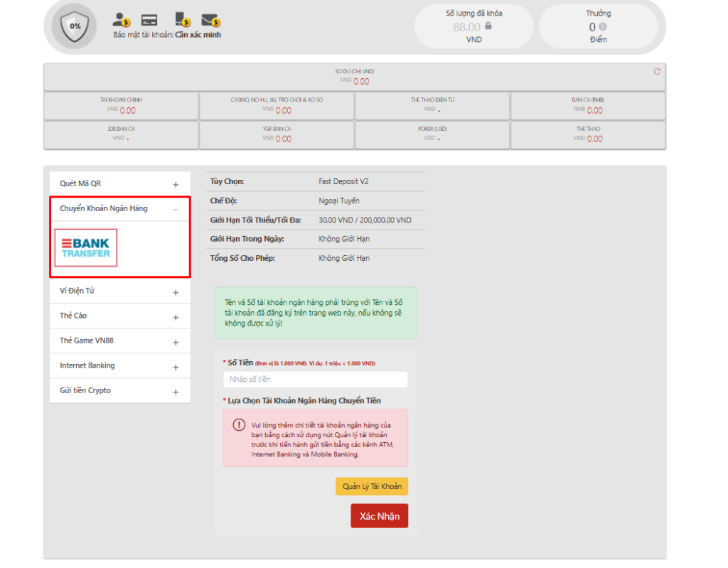
Task: Click the 0% security shield icon
Action: coord(74,26)
